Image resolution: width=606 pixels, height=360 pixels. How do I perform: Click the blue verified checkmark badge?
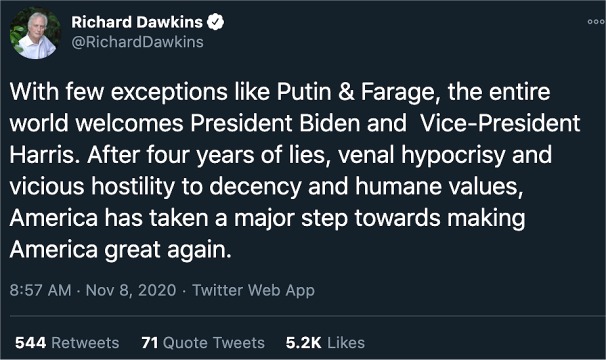[215, 22]
